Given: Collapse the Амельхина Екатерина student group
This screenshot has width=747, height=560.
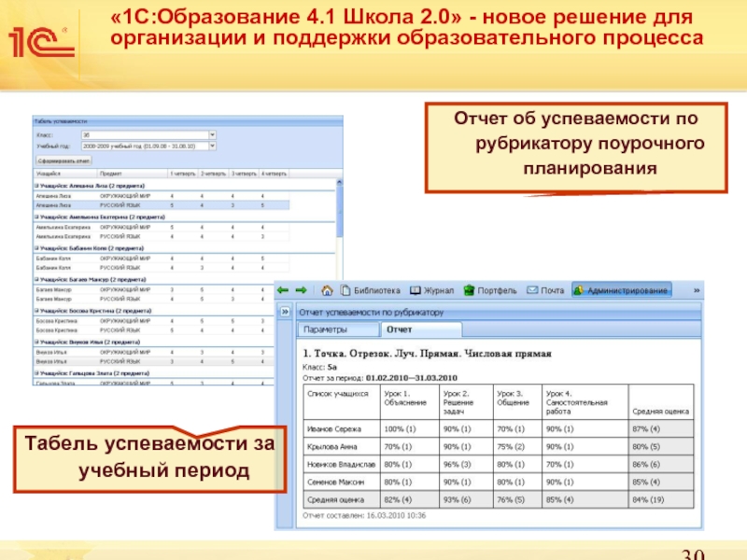Looking at the screenshot, I should click(x=37, y=217).
